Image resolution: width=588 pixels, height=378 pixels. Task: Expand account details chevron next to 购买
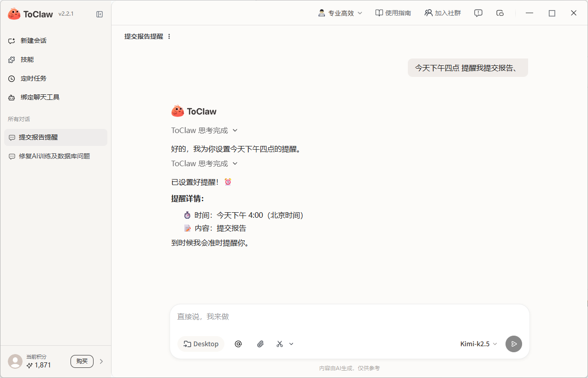pyautogui.click(x=101, y=361)
